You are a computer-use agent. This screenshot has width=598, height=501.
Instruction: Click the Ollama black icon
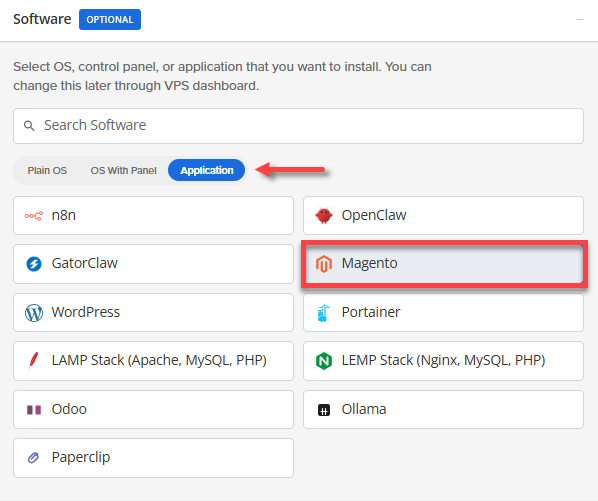(324, 410)
